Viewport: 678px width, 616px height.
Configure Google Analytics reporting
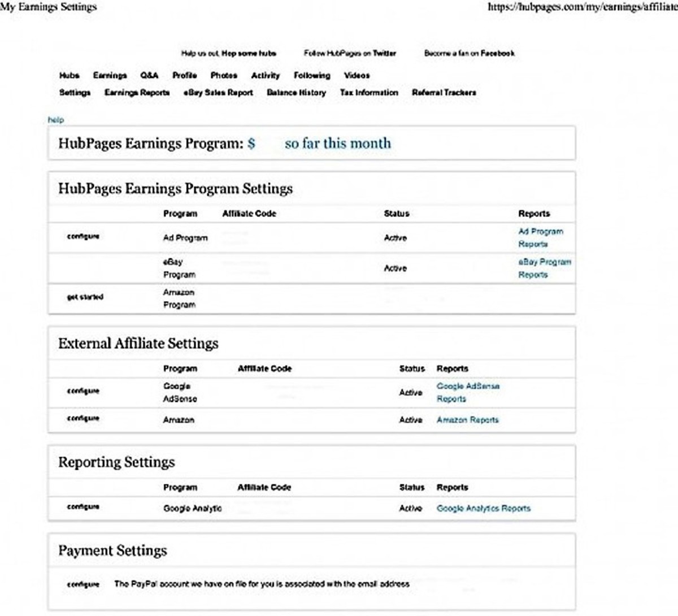(83, 507)
